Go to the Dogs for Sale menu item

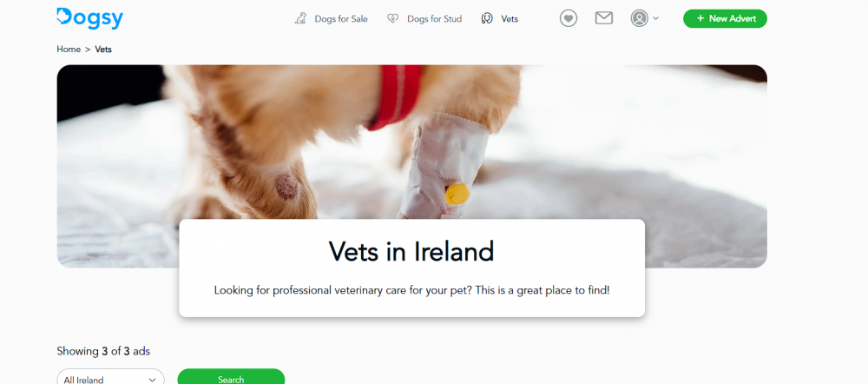[331, 19]
